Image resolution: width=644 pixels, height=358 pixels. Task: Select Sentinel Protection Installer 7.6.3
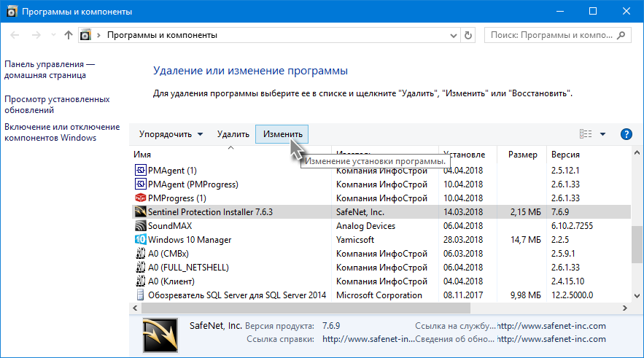pyautogui.click(x=210, y=212)
